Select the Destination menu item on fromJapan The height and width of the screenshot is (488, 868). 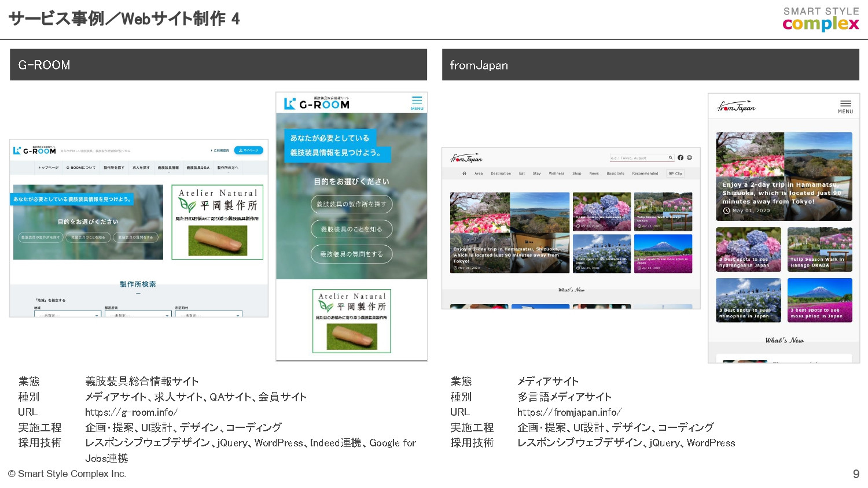coord(501,173)
